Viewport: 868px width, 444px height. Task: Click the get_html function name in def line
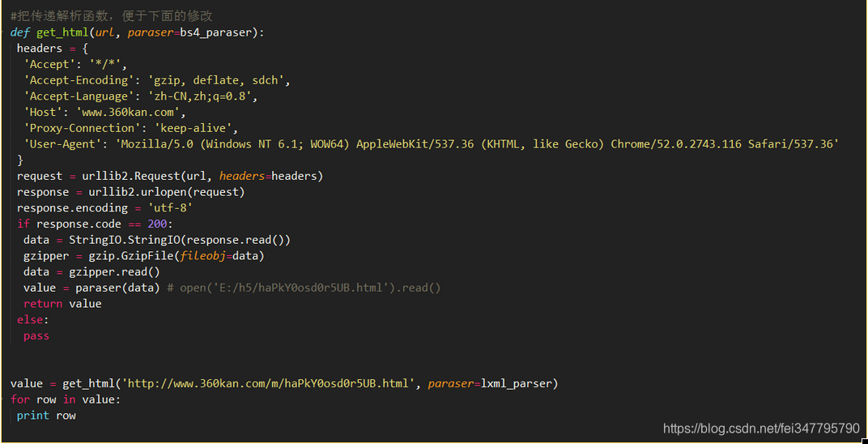coord(62,32)
